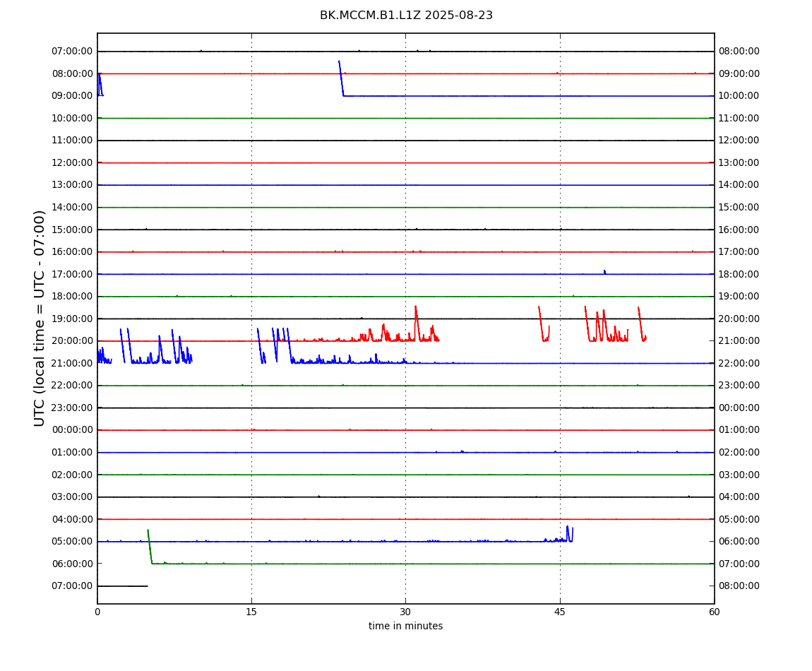This screenshot has width=812, height=671.
Task: Select UTC axis label 09:00:00
Action: click(73, 96)
